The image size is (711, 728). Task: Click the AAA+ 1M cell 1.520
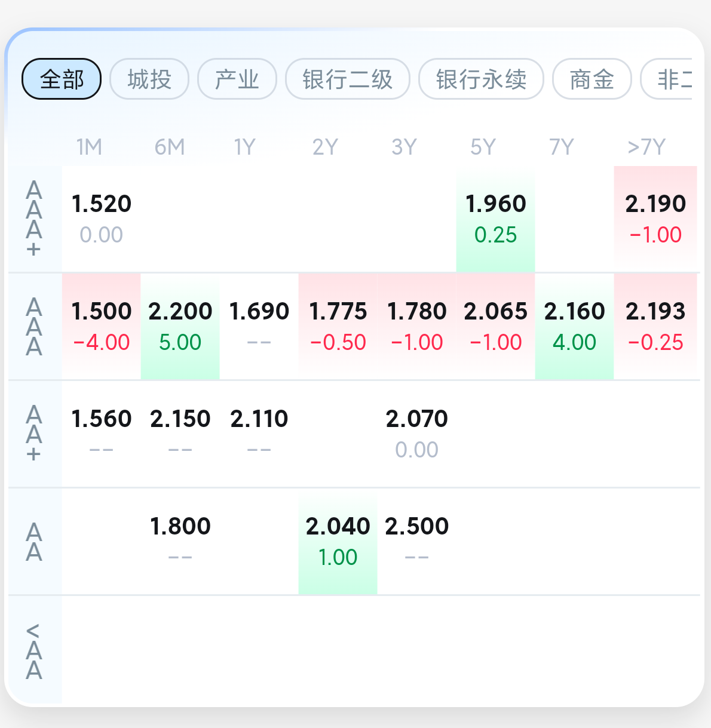tap(101, 219)
